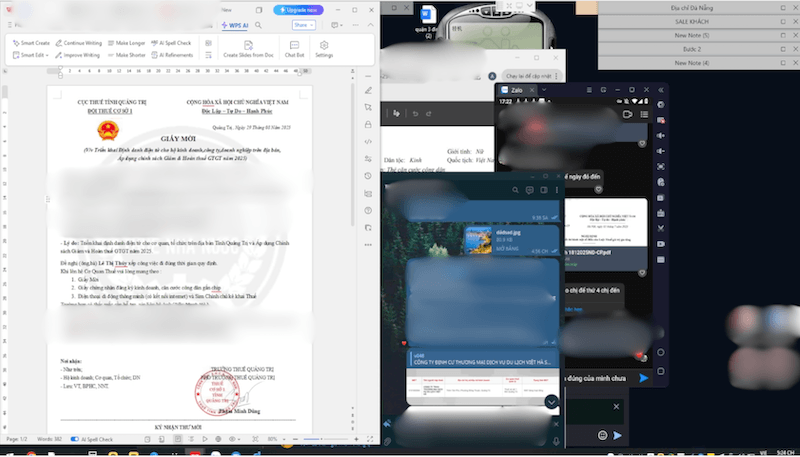Screen dimensions: 800x457
Task: Open the WPS AI Settings gear
Action: [324, 49]
